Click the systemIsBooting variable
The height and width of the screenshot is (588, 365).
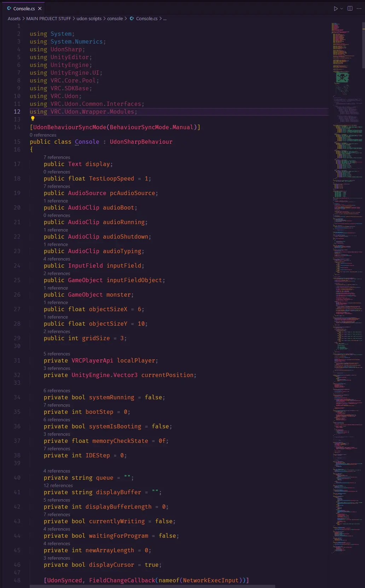point(115,426)
